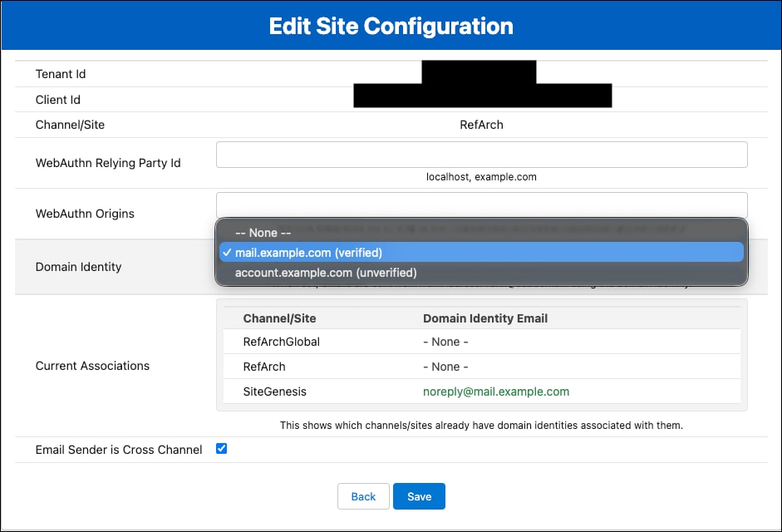Click the Save button
Image resolution: width=782 pixels, height=532 pixels.
coord(419,496)
